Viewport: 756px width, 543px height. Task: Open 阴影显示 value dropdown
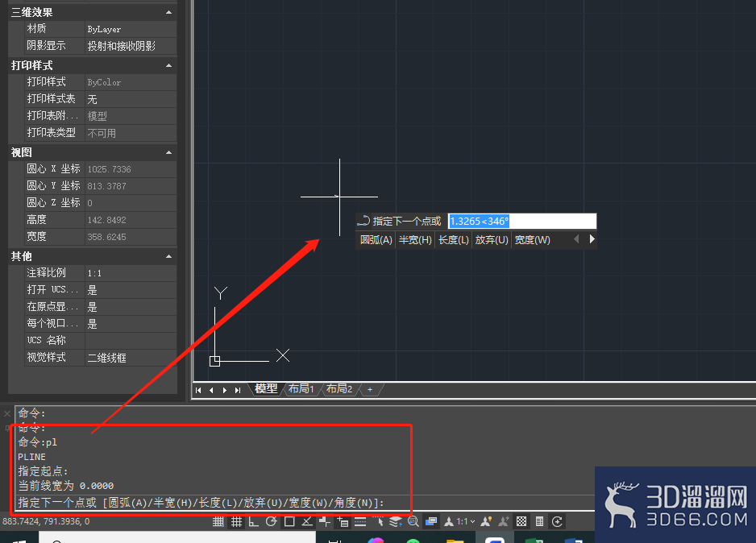[x=131, y=46]
